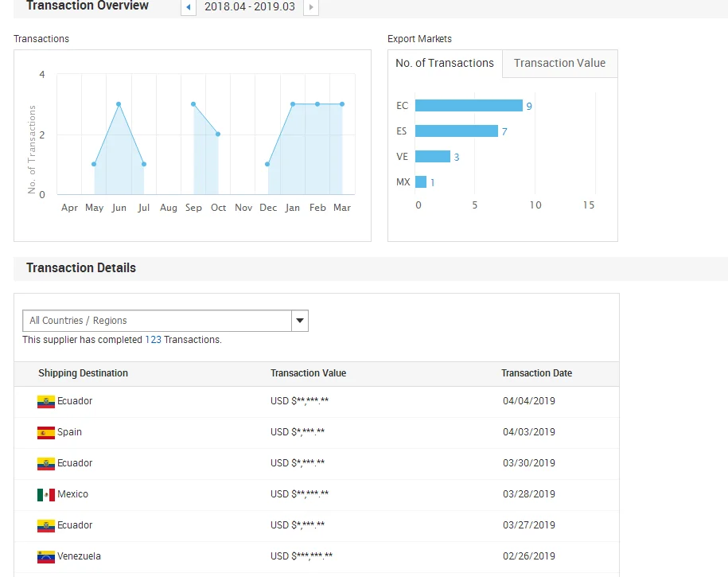Click the dropdown arrow for country filter
This screenshot has width=728, height=577.
[x=300, y=321]
